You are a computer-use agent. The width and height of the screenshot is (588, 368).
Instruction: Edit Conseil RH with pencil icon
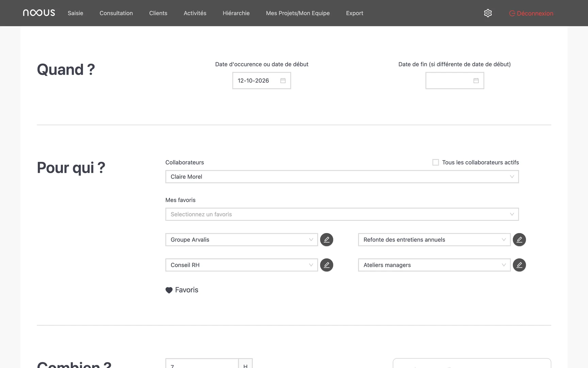pos(327,265)
